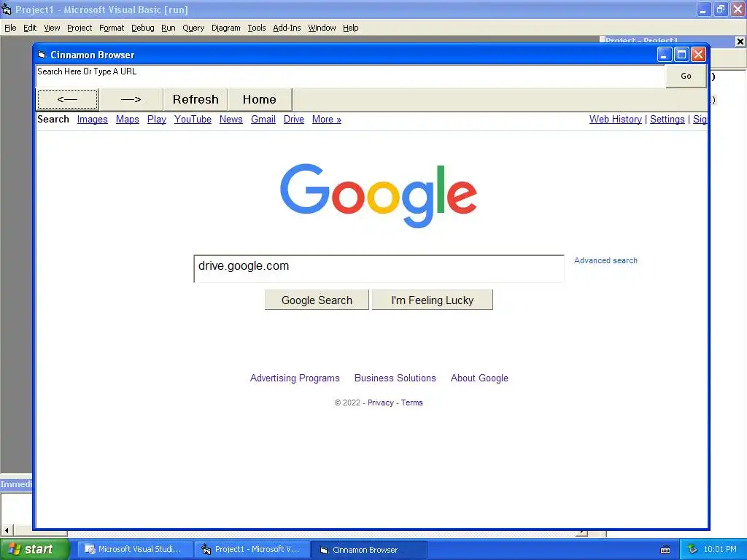Close the Project panel in Visual Basic

[x=740, y=42]
